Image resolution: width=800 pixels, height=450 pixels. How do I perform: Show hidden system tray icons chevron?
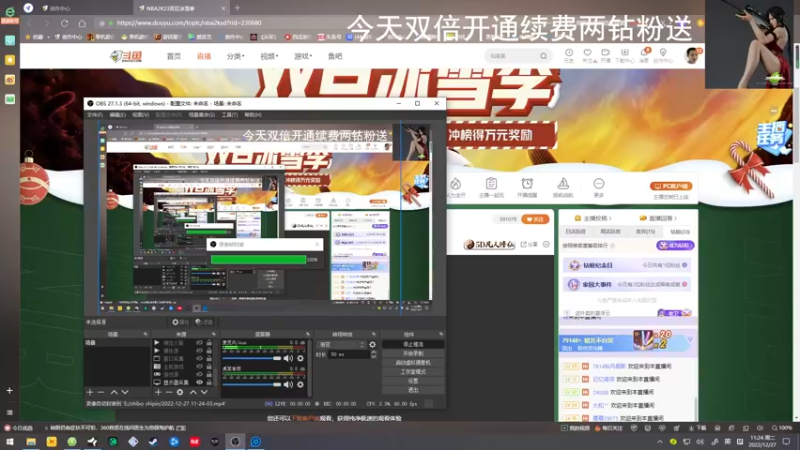click(x=660, y=442)
